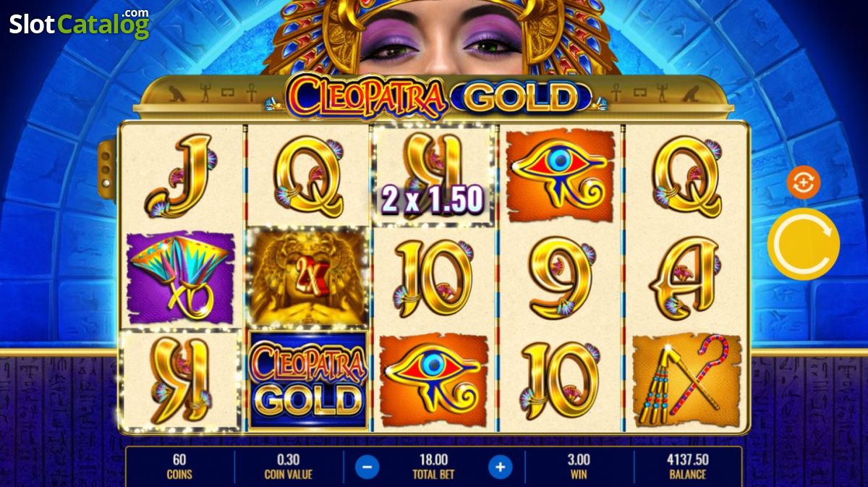Select the Eye of Horus in top row
The width and height of the screenshot is (868, 487).
coord(560,175)
